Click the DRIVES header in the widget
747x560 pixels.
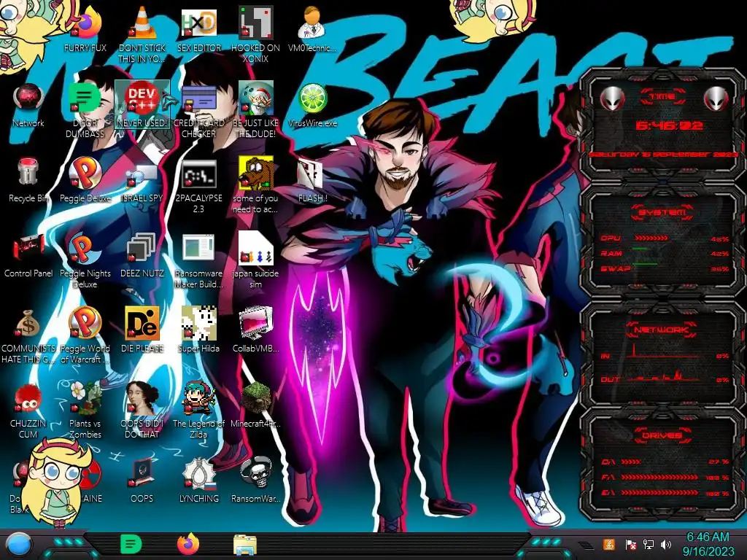click(x=662, y=435)
